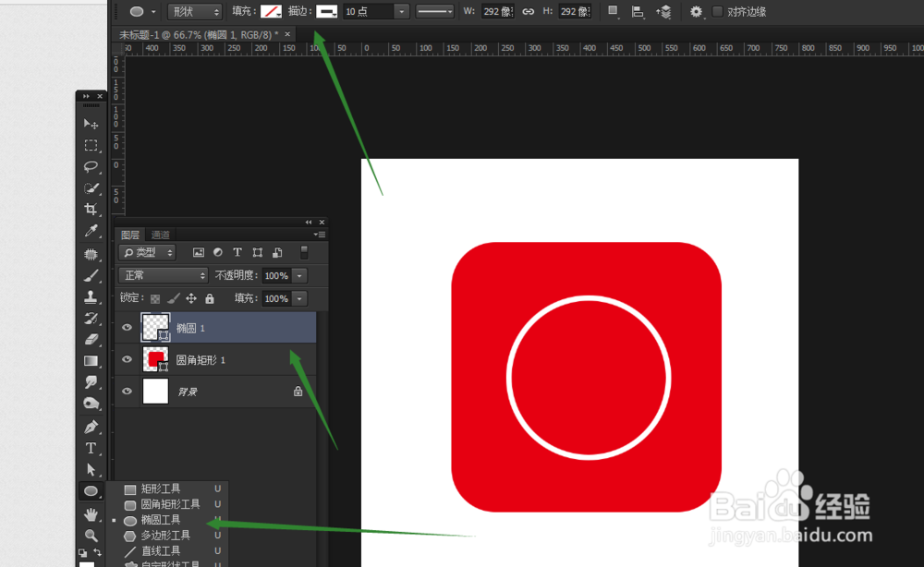The height and width of the screenshot is (567, 924).
Task: Filter layers by type layers icon
Action: coord(237,253)
